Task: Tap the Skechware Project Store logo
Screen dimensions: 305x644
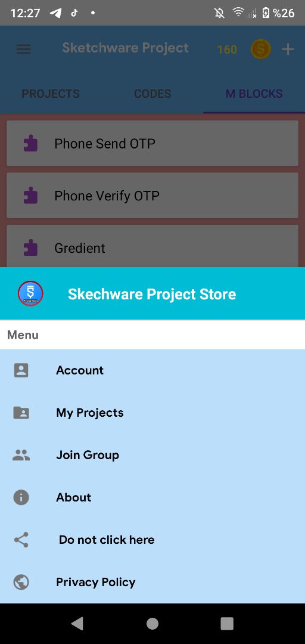Action: click(30, 293)
